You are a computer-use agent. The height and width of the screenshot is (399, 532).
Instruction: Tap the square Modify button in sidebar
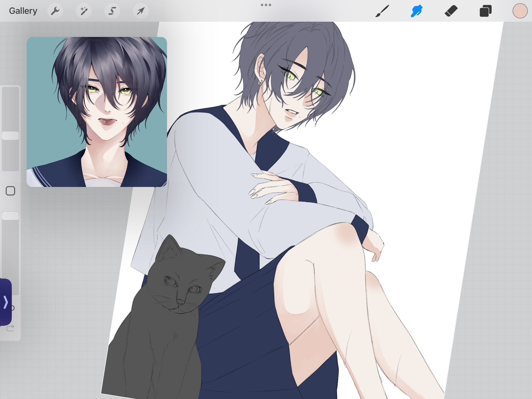10,191
